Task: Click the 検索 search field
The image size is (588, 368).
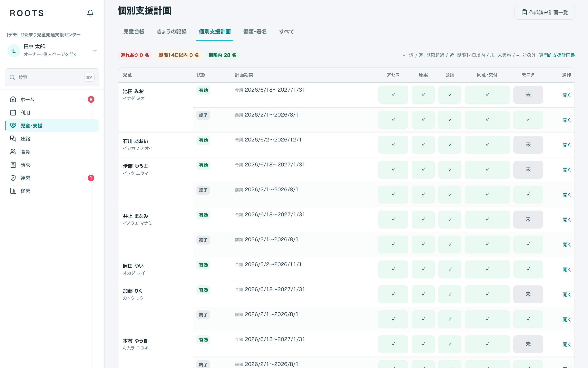Action: (52, 77)
